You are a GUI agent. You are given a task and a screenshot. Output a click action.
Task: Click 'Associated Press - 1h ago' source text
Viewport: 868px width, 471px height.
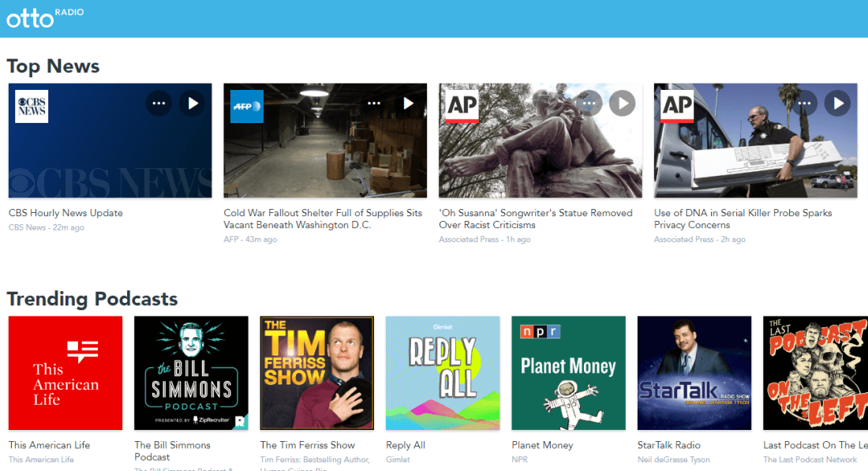(485, 240)
